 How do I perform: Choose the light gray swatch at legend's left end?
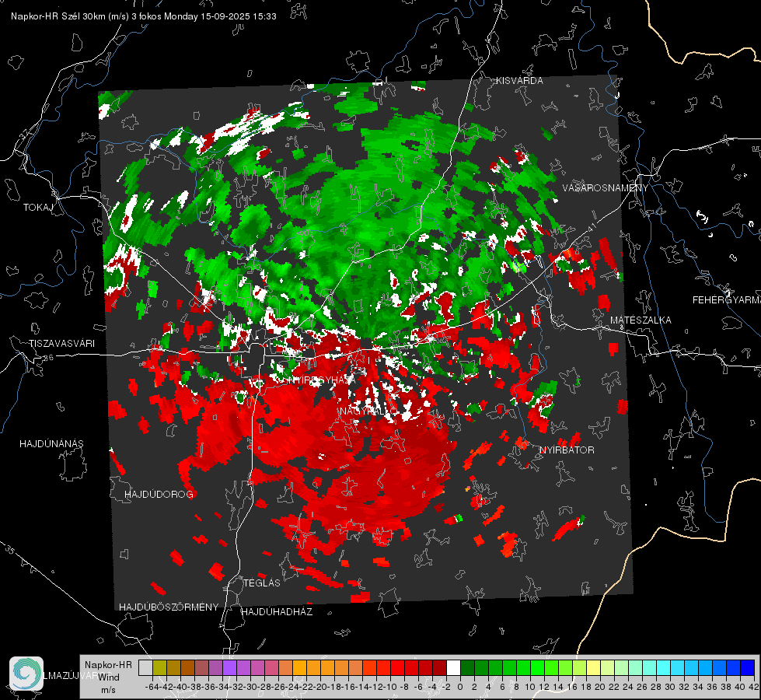point(145,667)
